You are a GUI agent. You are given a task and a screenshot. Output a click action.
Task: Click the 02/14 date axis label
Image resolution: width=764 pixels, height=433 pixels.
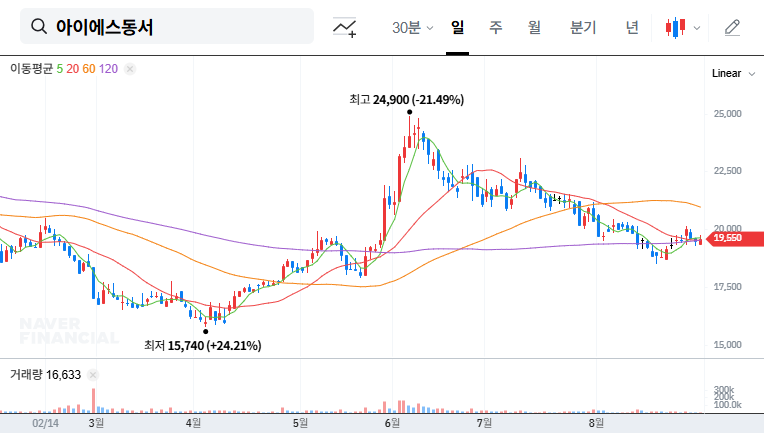(x=45, y=423)
